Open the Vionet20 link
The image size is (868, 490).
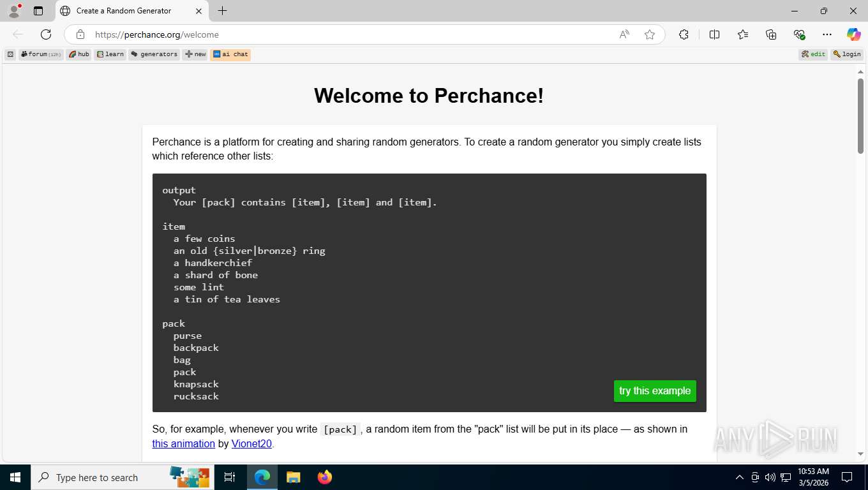(251, 443)
